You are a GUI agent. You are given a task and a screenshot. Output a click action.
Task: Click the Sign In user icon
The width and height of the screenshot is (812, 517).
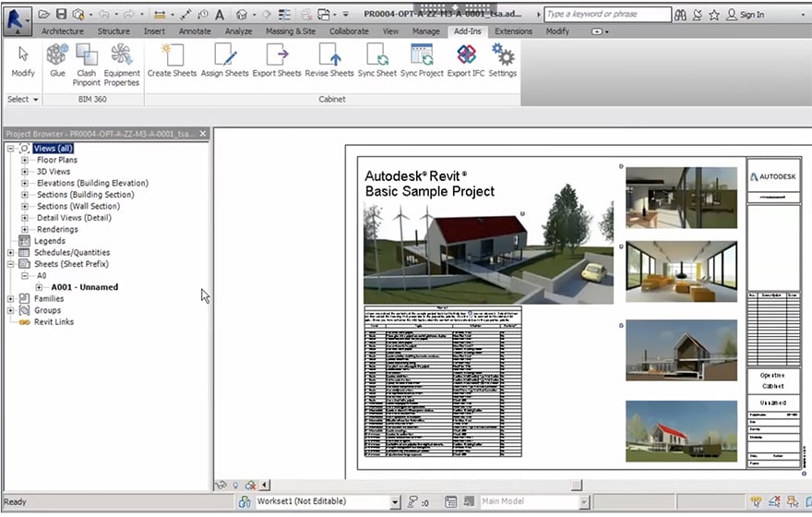pyautogui.click(x=731, y=15)
